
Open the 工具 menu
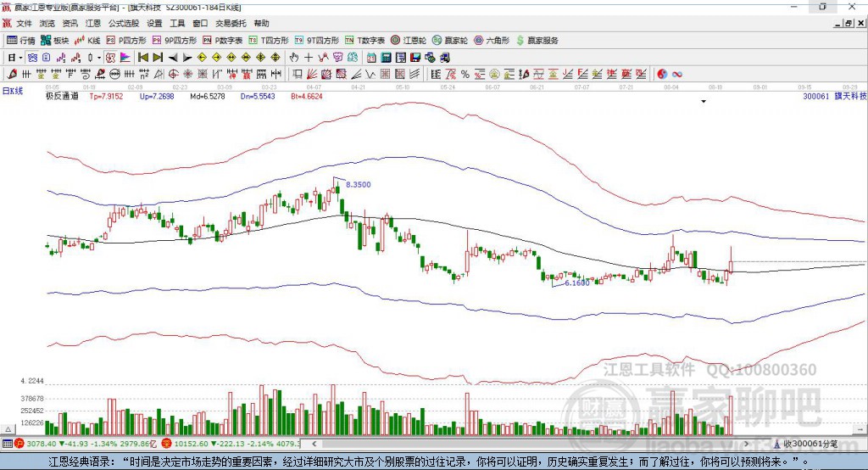(177, 23)
